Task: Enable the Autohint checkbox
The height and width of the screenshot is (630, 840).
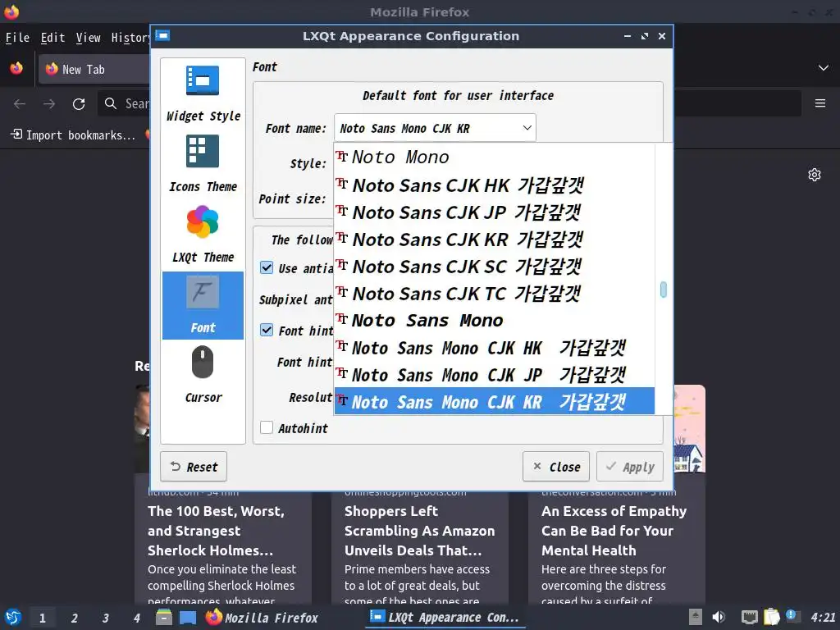Action: coord(267,427)
